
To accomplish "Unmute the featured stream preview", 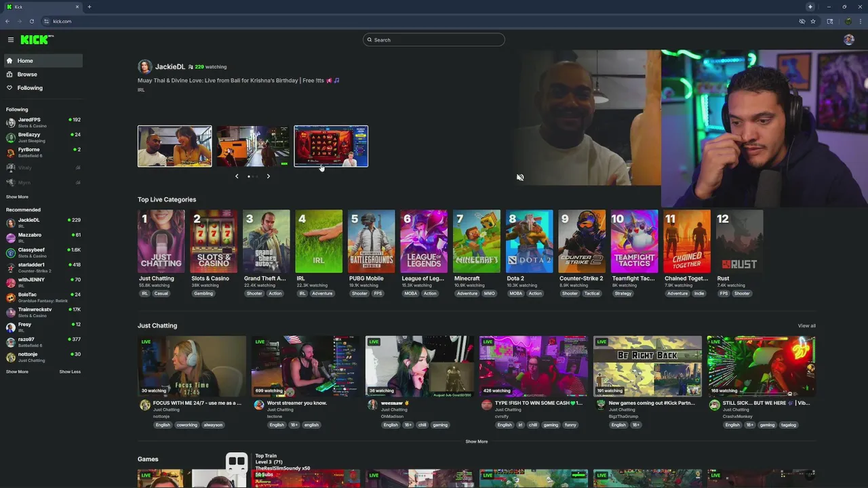I will point(520,178).
